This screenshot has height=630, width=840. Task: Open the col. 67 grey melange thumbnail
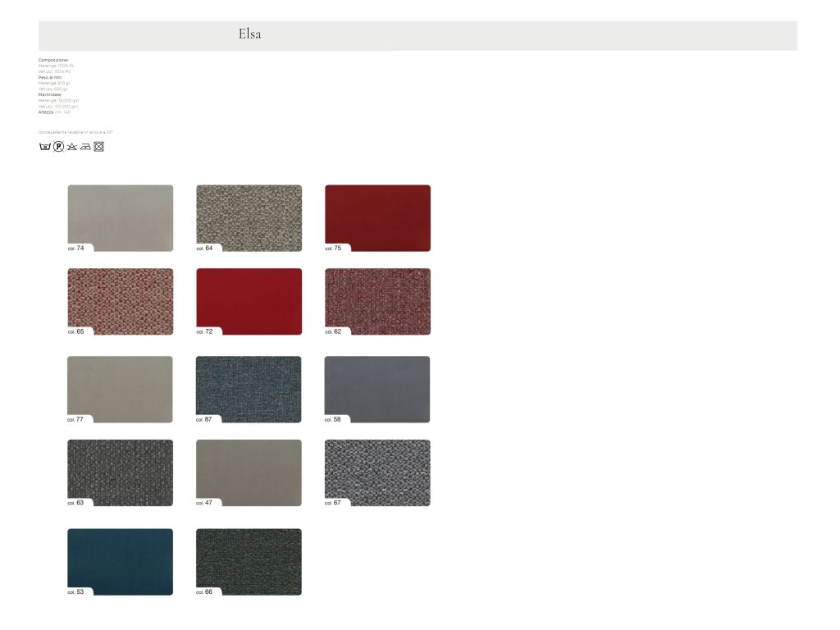(377, 472)
